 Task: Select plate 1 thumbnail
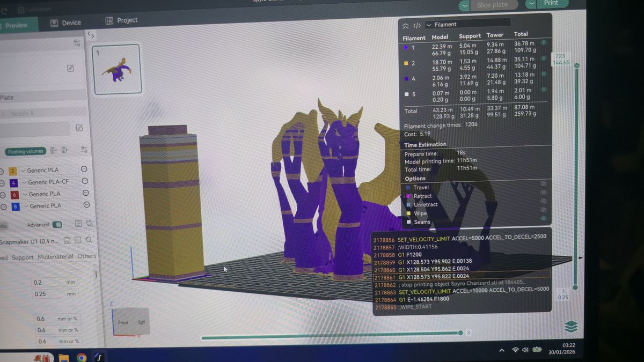point(116,70)
